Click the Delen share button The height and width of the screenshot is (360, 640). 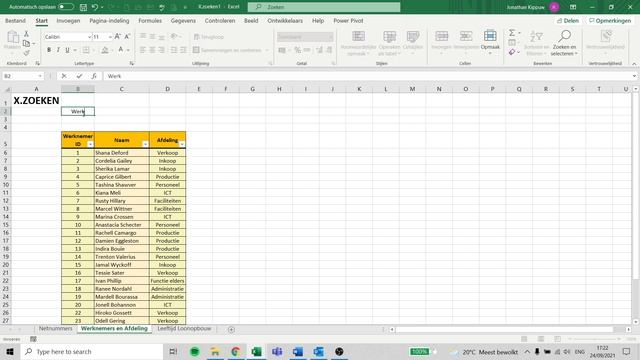tap(568, 20)
